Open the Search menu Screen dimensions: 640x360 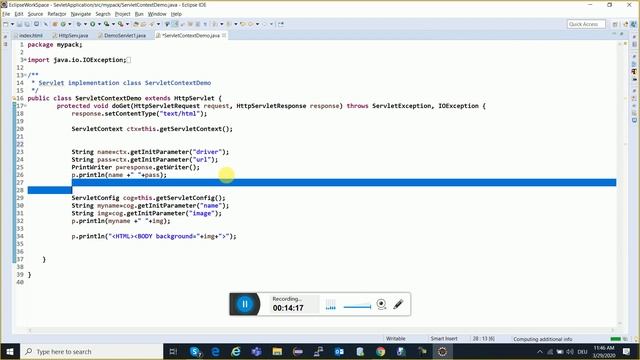tap(103, 14)
